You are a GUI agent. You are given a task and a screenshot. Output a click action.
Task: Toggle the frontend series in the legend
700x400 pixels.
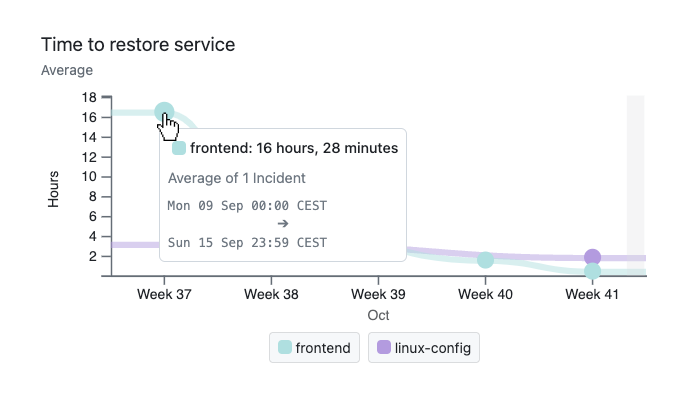click(x=314, y=348)
